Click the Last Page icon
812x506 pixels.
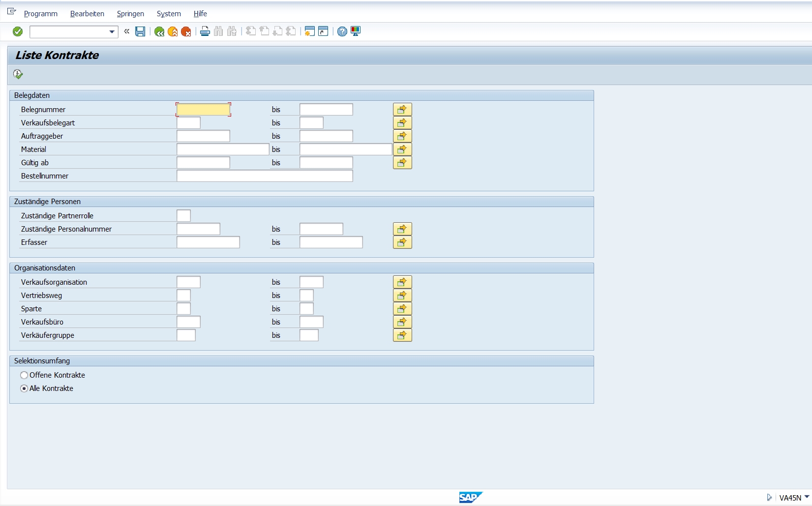(x=291, y=31)
